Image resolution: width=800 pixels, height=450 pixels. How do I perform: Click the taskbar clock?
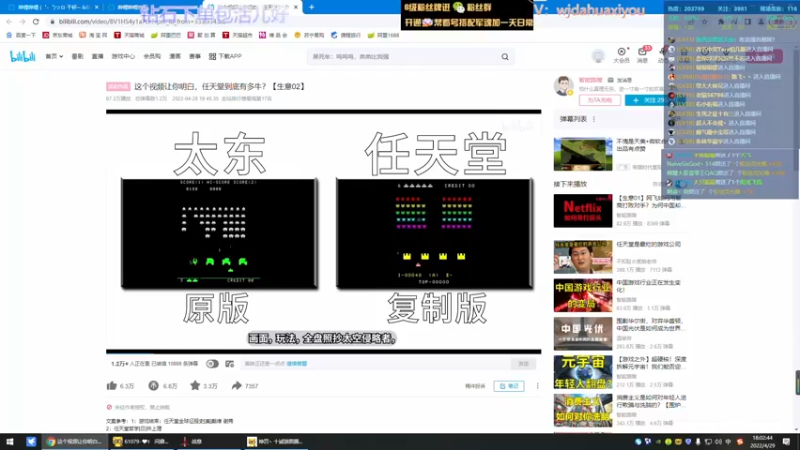point(763,442)
